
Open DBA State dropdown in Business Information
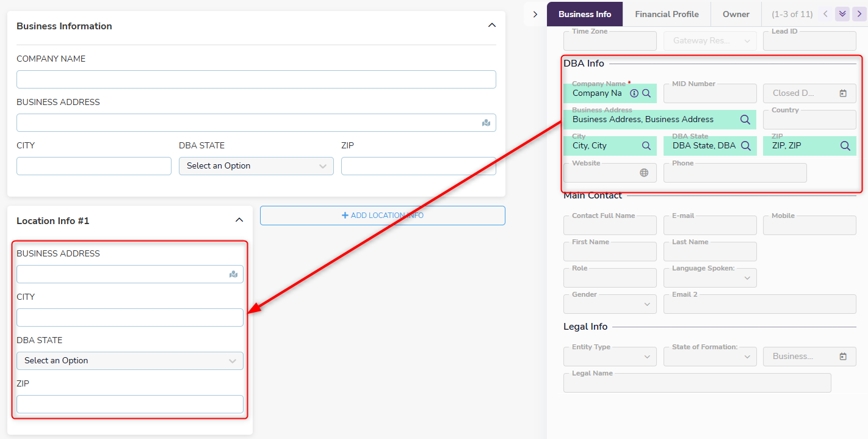click(x=256, y=166)
